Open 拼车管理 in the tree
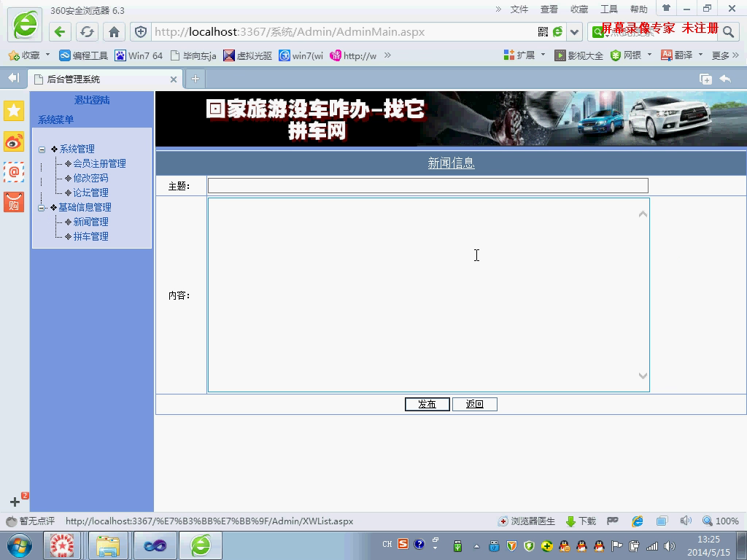The width and height of the screenshot is (747, 560). [x=90, y=237]
